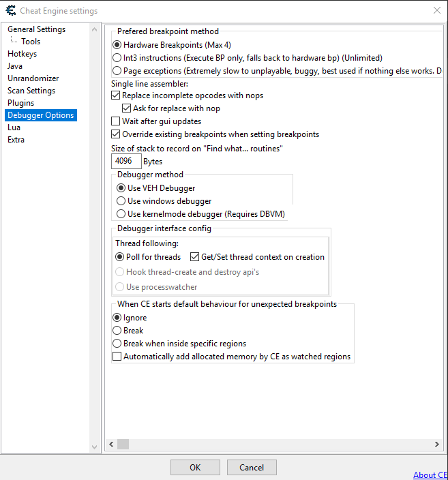Close the Cheat Engine settings window
This screenshot has width=448, height=480.
pyautogui.click(x=436, y=11)
